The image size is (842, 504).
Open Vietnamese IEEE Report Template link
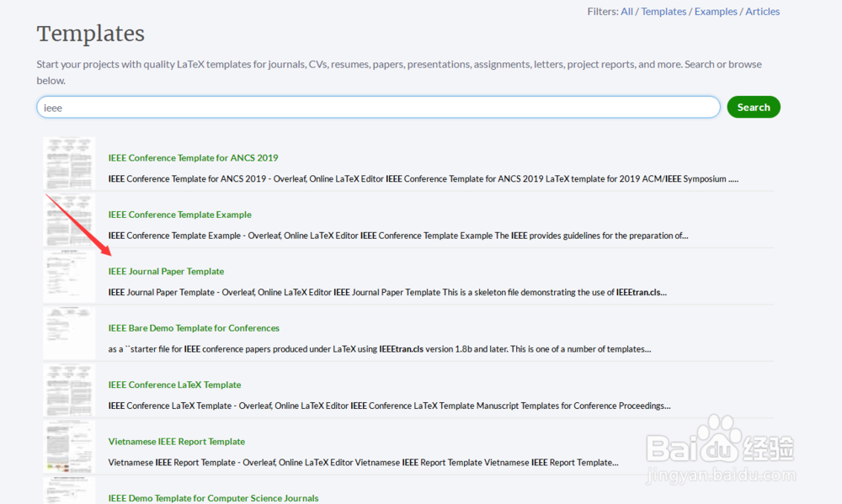coord(176,442)
